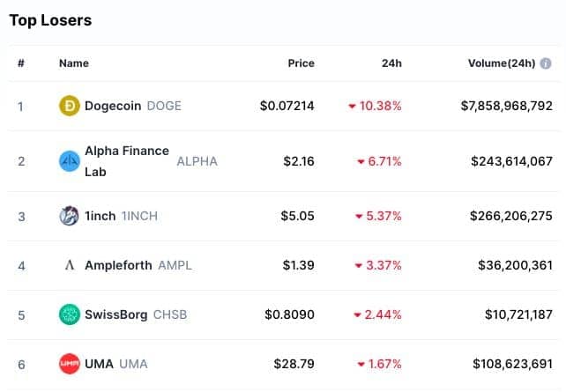This screenshot has height=392, width=566.
Task: Click the Alpha Finance Lab logo icon
Action: (x=70, y=161)
